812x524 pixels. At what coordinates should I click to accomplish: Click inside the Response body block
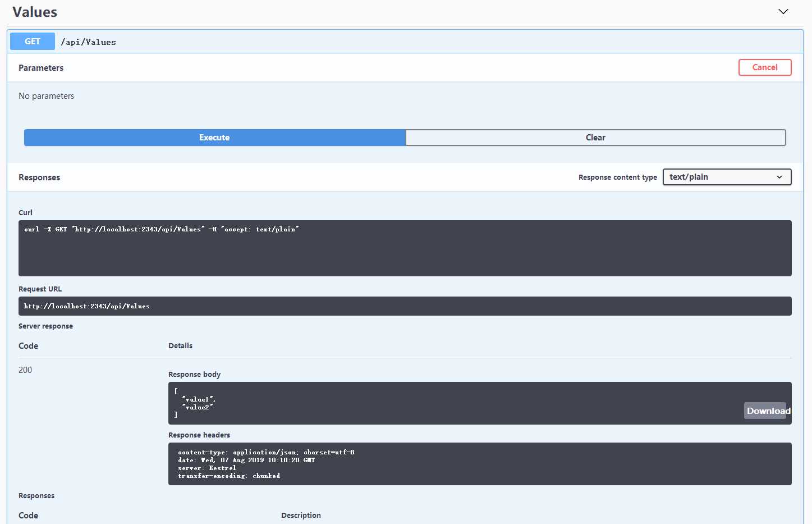coord(480,403)
